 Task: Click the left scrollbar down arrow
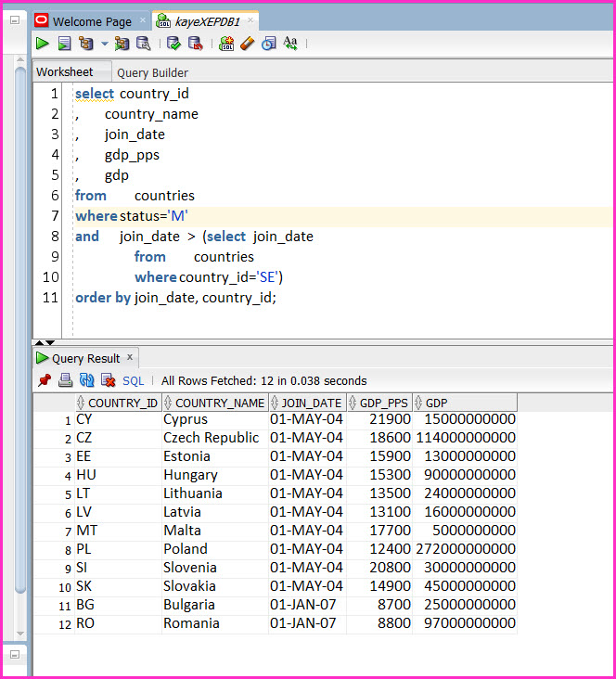click(x=20, y=634)
